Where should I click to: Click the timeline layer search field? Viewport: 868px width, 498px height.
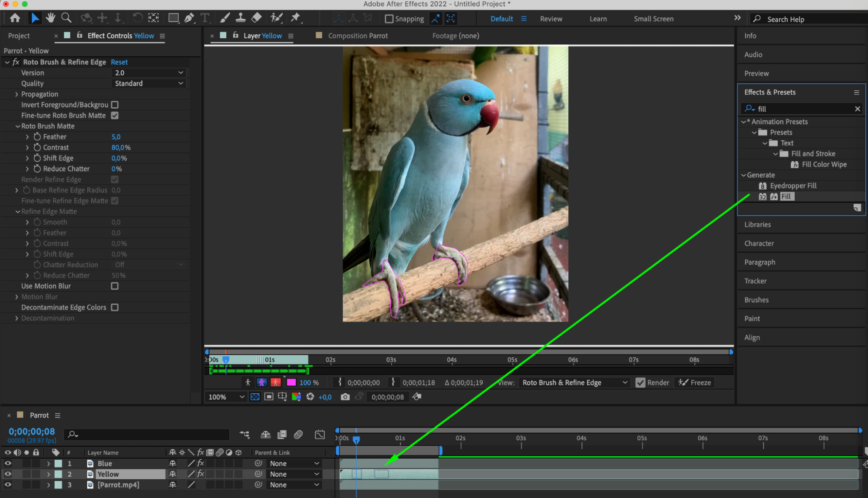[147, 435]
